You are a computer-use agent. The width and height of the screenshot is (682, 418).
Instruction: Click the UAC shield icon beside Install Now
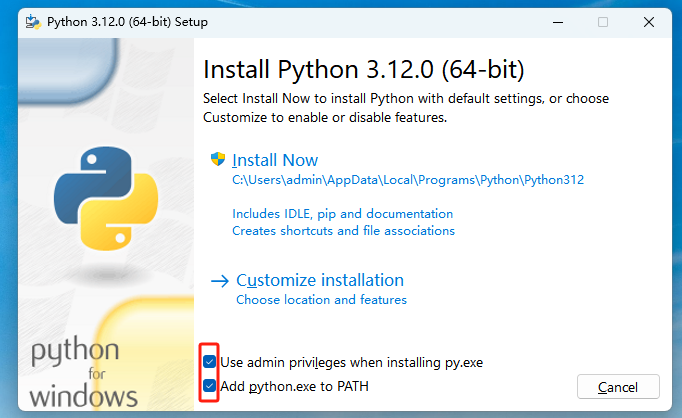218,160
